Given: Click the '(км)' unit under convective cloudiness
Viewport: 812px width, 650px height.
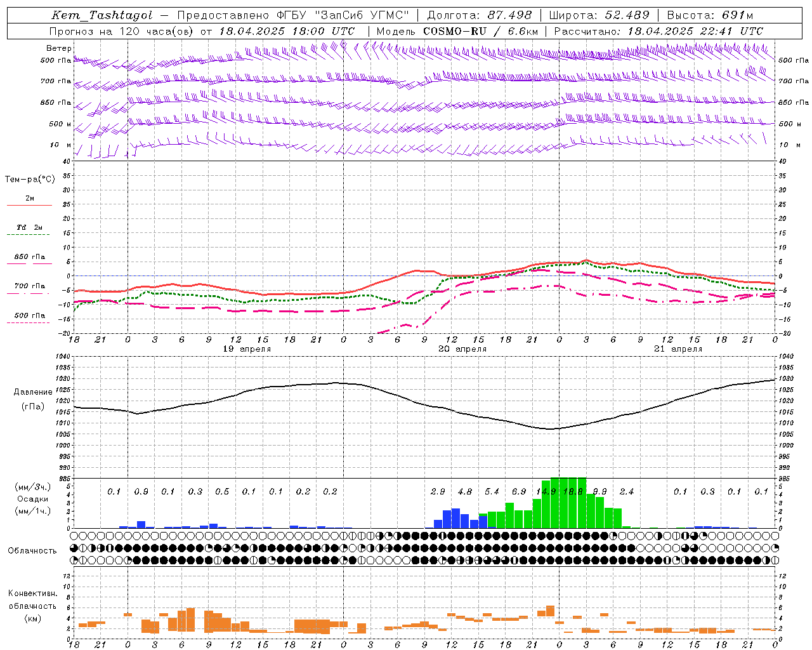Looking at the screenshot, I should click(32, 618).
